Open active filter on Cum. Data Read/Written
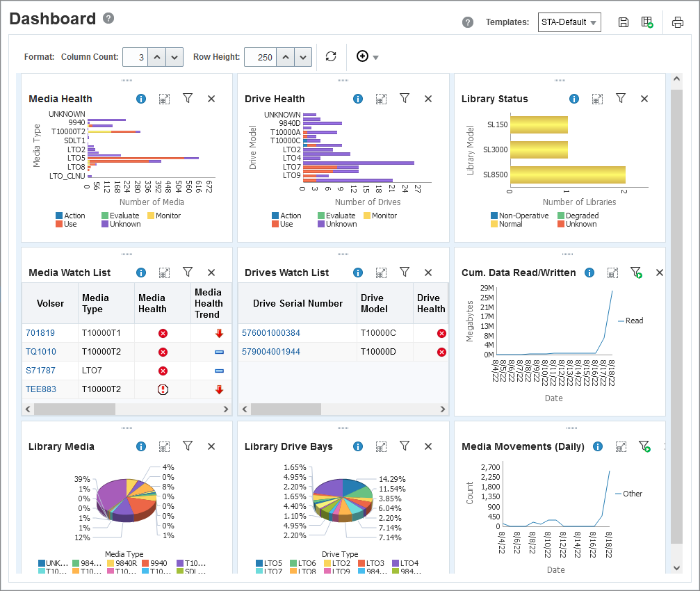Viewport: 700px width, 591px height. coord(636,273)
